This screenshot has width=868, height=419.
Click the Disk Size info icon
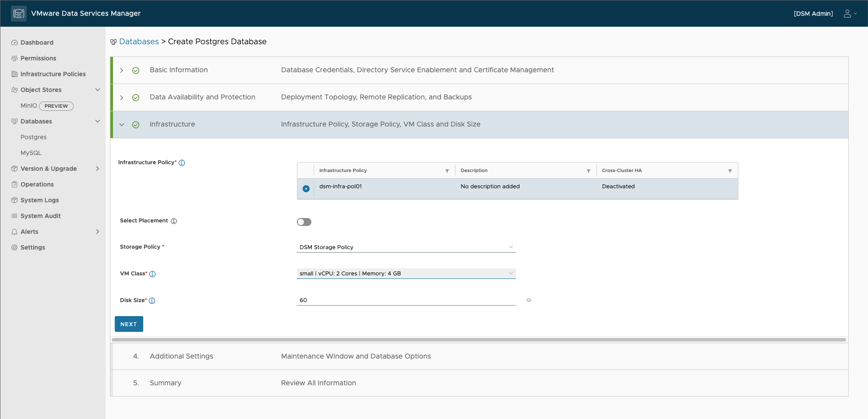pyautogui.click(x=152, y=301)
